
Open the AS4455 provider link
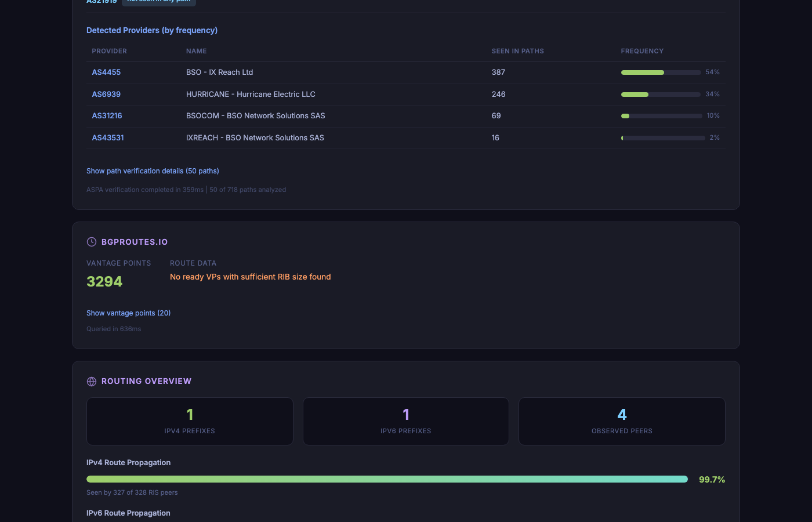pos(106,72)
